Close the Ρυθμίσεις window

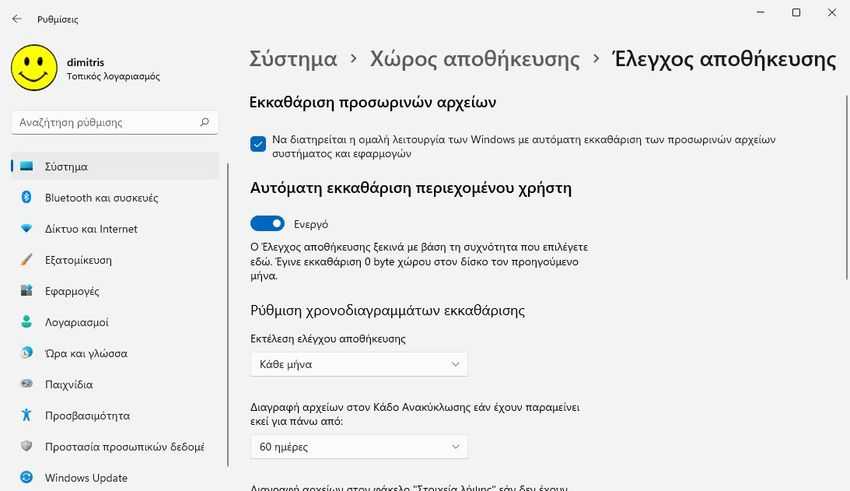pos(832,12)
